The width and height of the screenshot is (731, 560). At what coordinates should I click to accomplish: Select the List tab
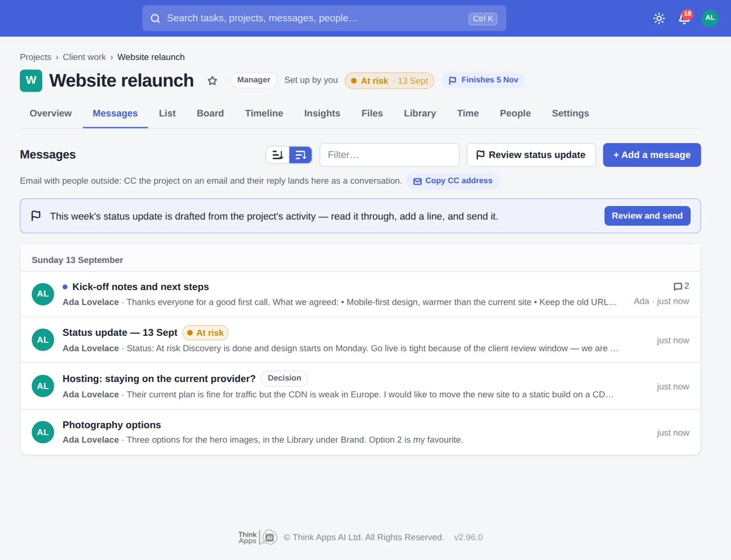tap(167, 113)
